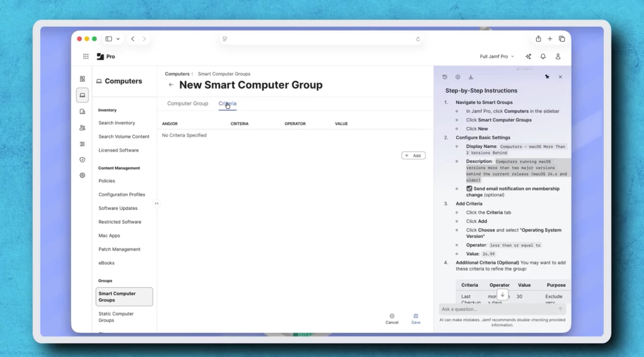Screen dimensions: 644x357
Task: Open the apps grid launcher icon
Action: [x=86, y=56]
